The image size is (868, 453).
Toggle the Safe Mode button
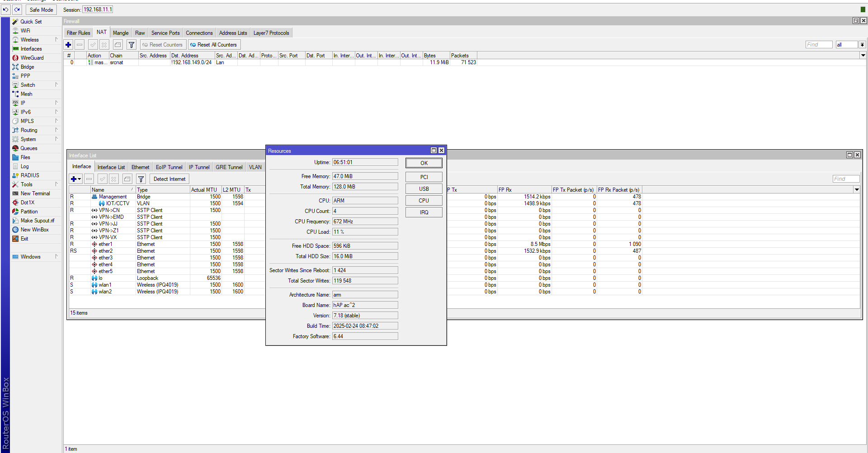(x=41, y=9)
